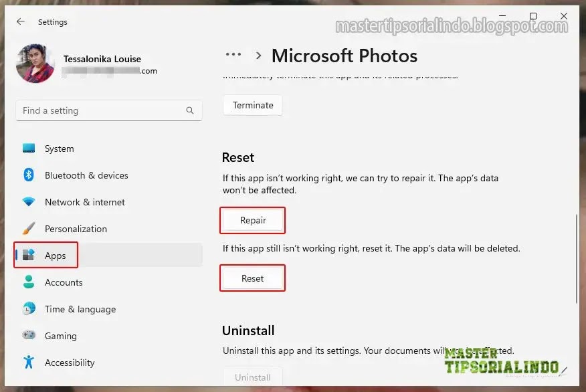The image size is (586, 392).
Task: Select the Apps label in the sidebar
Action: (56, 256)
